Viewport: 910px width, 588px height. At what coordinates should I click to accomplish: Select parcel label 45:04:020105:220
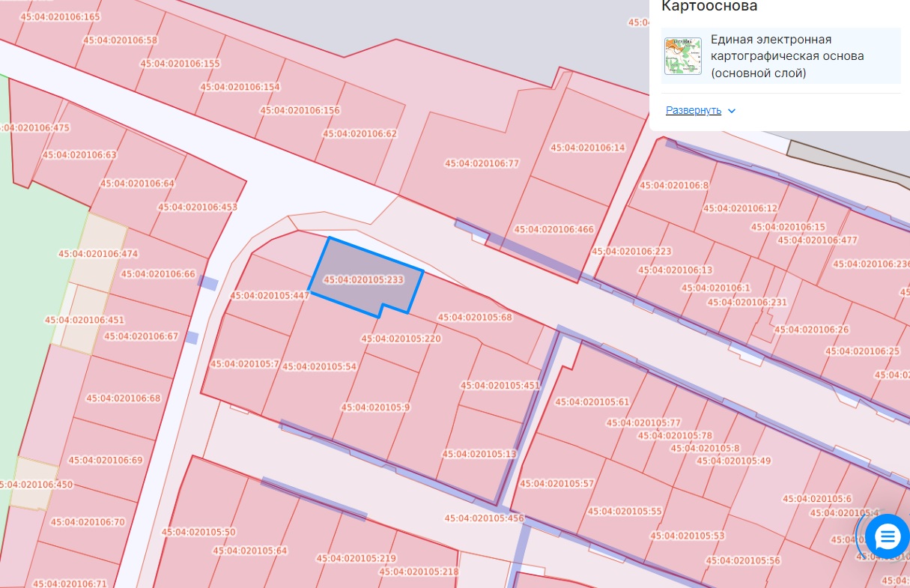(x=401, y=339)
